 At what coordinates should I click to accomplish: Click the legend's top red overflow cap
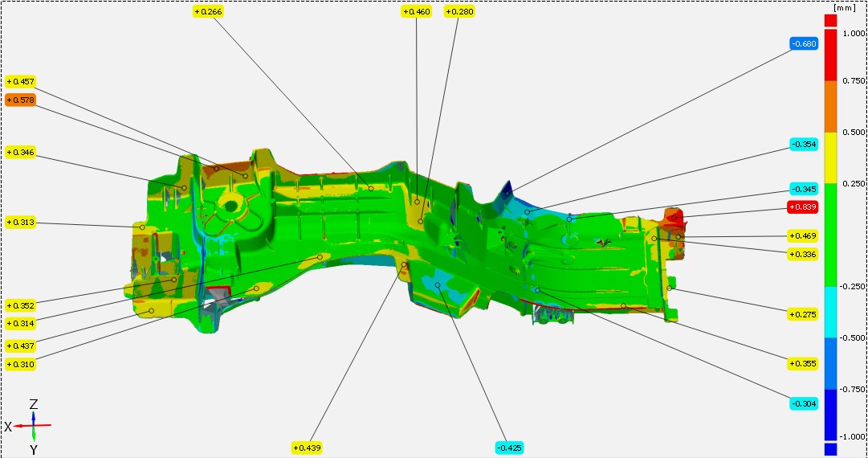point(830,19)
